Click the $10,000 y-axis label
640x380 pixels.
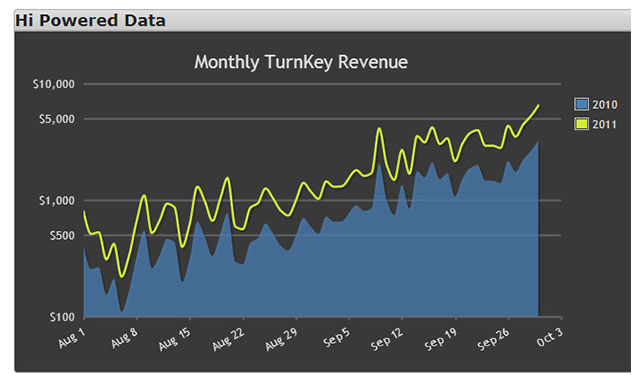click(54, 84)
